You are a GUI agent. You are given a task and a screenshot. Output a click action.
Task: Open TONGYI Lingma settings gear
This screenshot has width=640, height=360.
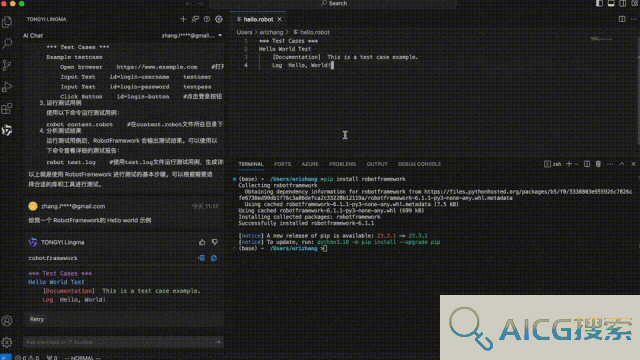[x=219, y=19]
